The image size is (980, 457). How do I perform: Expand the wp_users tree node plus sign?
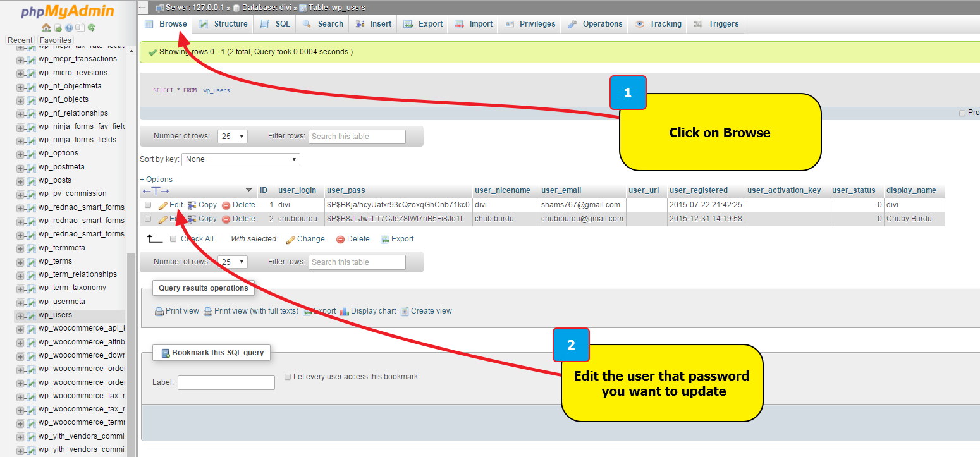coord(20,315)
